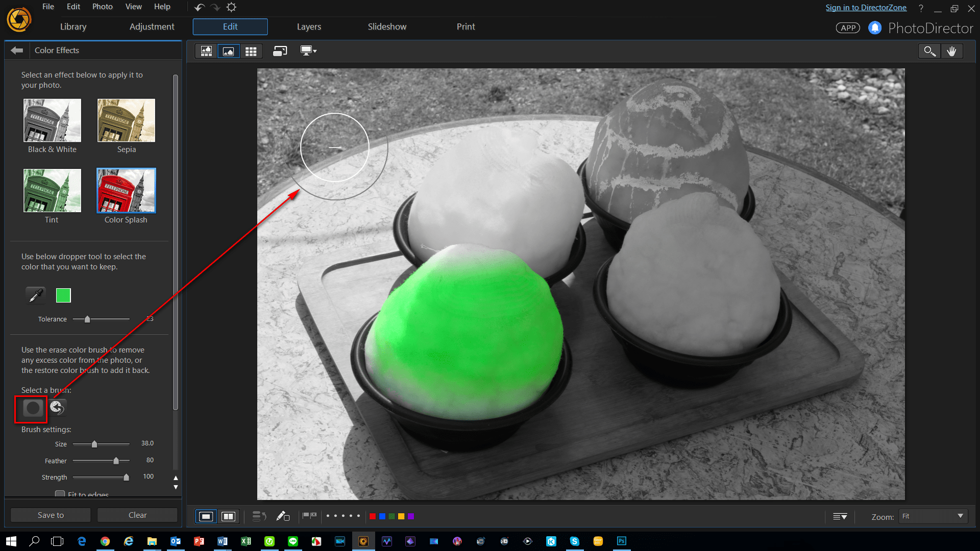Click Sign in to DirectorZone link
980x551 pixels.
[x=866, y=8]
